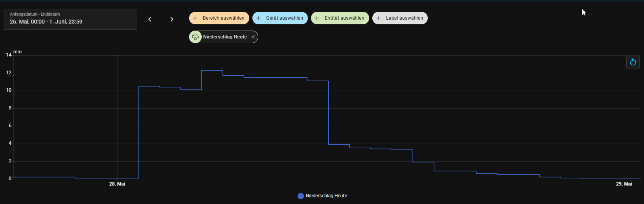Click the plus icon on Gerät auswählen
This screenshot has width=644, height=204.
(x=258, y=18)
